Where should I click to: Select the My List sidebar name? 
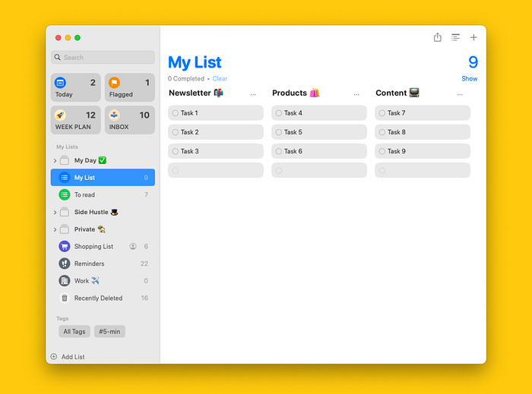(x=84, y=178)
